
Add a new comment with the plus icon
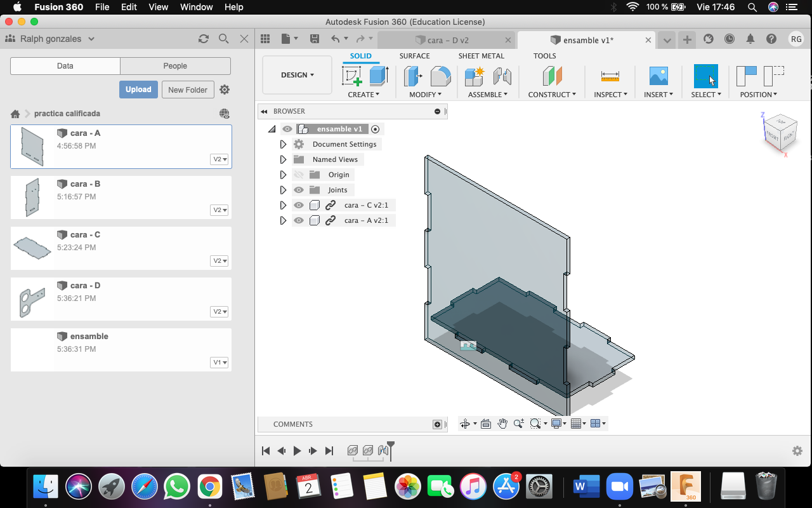tap(437, 424)
